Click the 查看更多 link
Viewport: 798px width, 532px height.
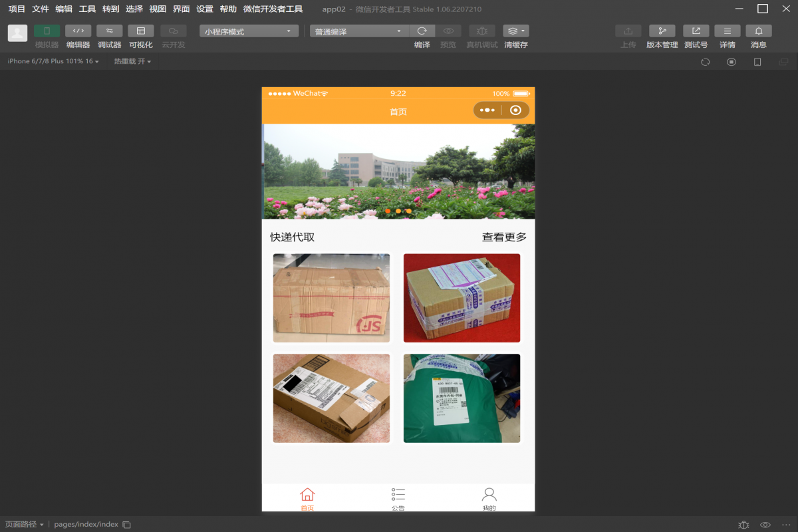coord(504,237)
